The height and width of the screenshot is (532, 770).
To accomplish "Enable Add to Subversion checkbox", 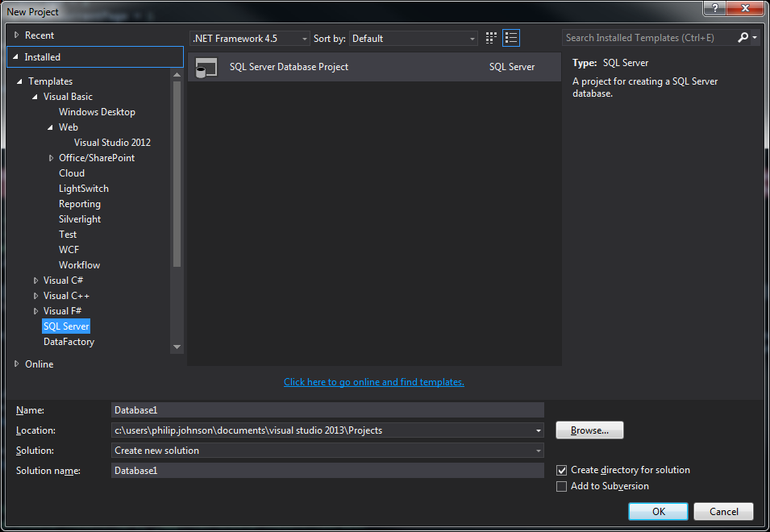I will (x=562, y=486).
